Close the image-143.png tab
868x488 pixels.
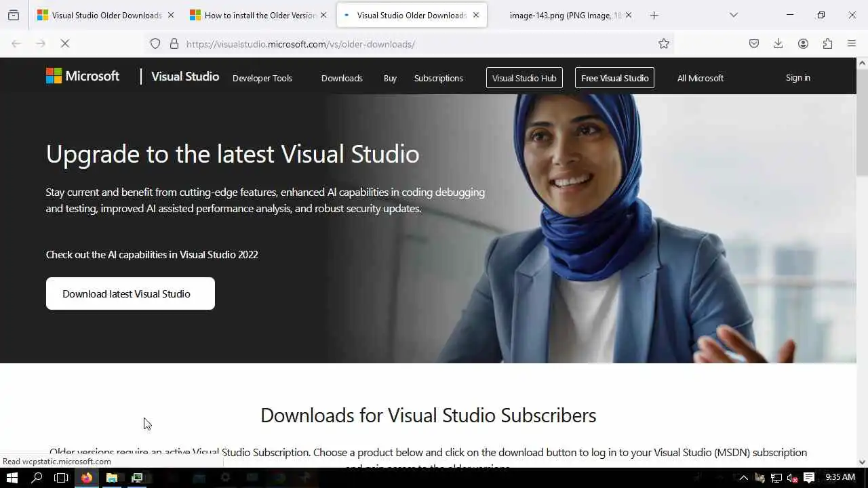coord(629,15)
